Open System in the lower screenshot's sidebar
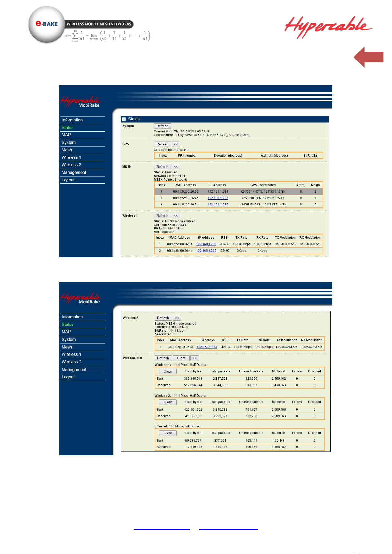Screen dimensions: 392x554 [x=69, y=339]
